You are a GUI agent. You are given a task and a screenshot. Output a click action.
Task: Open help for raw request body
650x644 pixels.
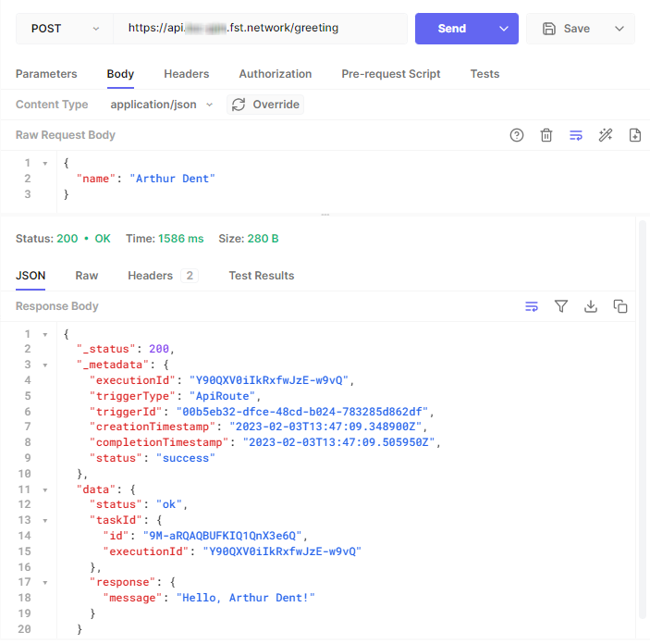tap(517, 135)
